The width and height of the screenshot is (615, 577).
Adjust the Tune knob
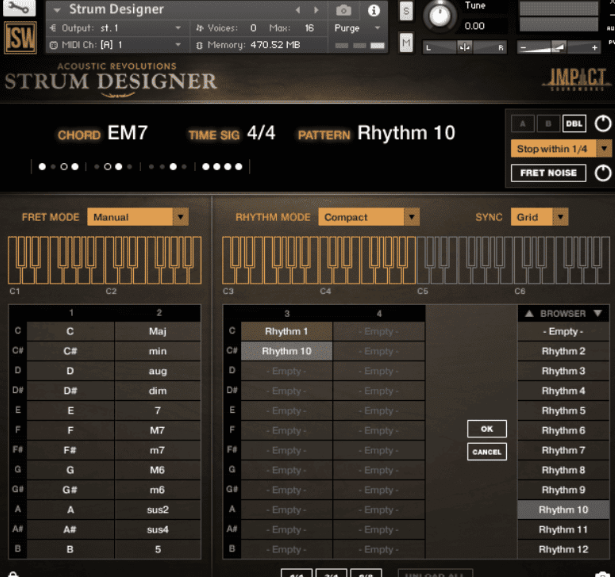pos(439,16)
